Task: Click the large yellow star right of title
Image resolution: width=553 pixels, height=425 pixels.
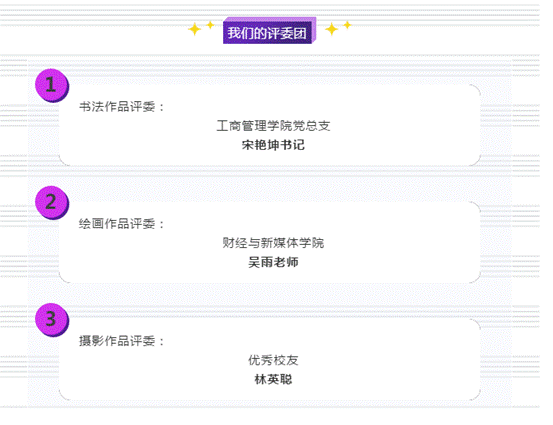Action: pyautogui.click(x=332, y=29)
